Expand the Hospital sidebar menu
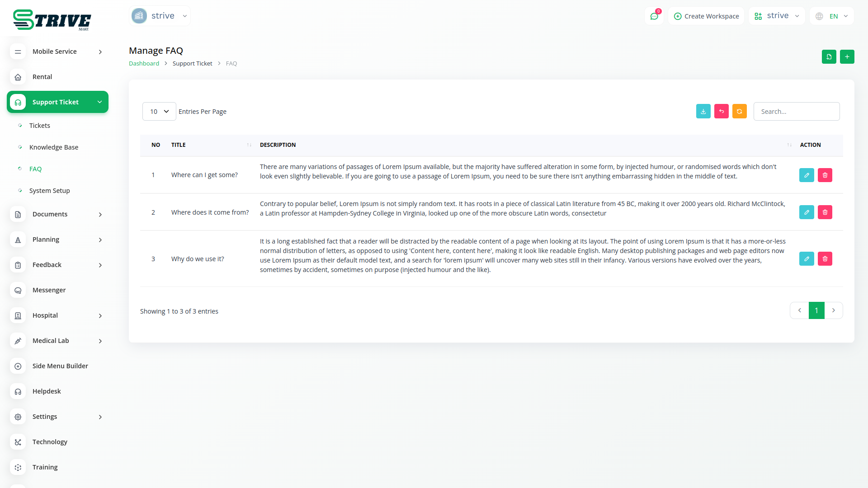The image size is (868, 488). click(57, 315)
